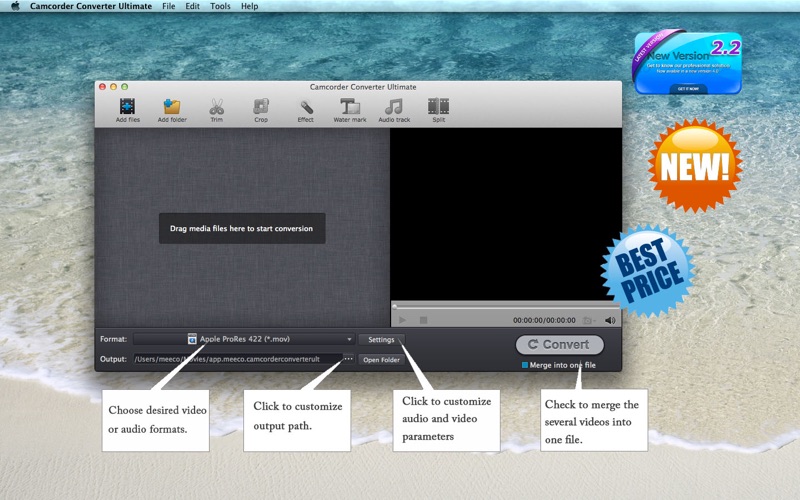Viewport: 800px width, 500px height.
Task: Click the output path browse ellipsis button
Action: point(348,359)
